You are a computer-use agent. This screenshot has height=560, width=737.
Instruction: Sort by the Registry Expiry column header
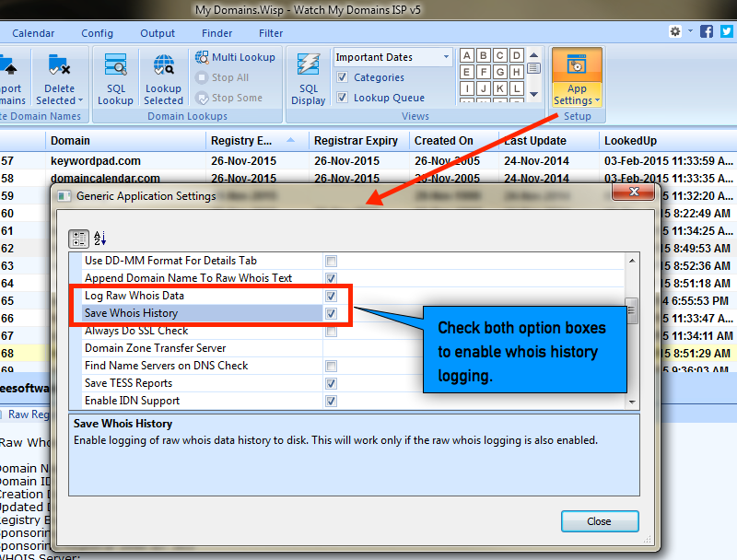click(x=257, y=141)
